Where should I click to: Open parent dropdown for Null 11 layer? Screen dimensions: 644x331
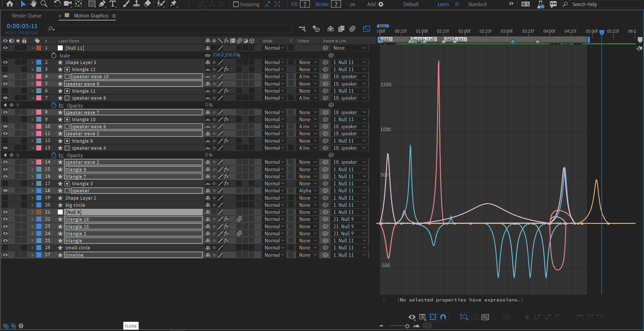pyautogui.click(x=349, y=48)
